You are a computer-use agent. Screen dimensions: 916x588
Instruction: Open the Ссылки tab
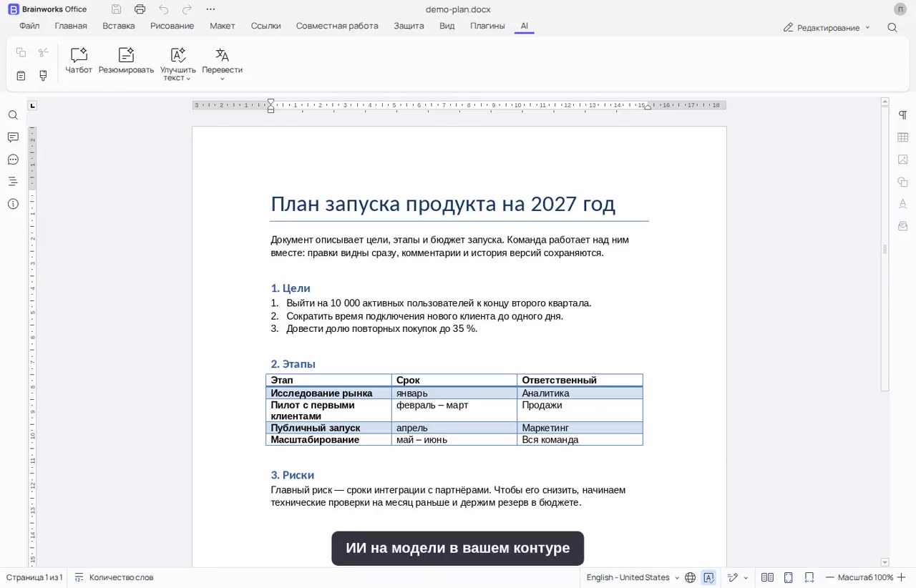(x=265, y=26)
